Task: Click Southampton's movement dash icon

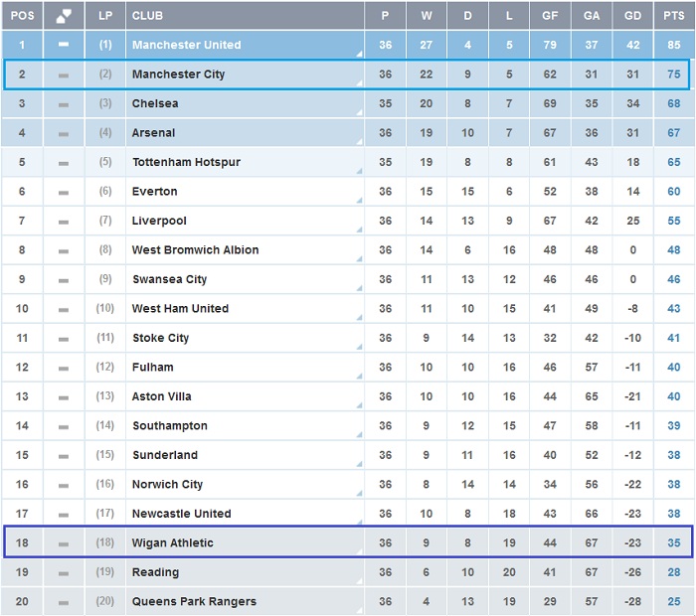Action: point(64,426)
